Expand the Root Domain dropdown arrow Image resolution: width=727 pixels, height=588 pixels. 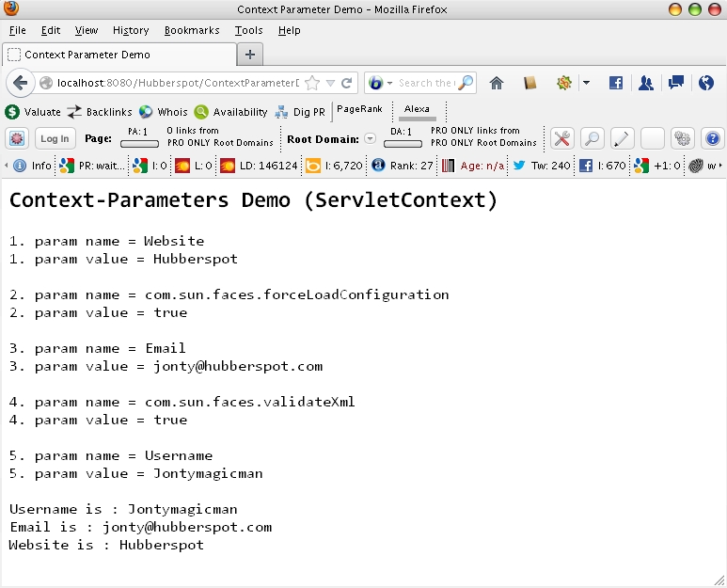(370, 138)
